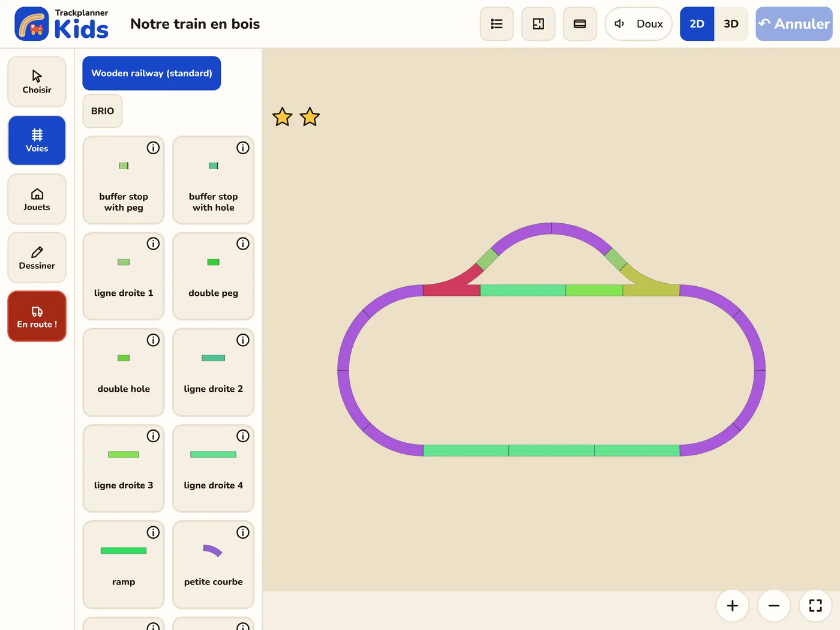840x630 pixels.
Task: Open the Jouets panel
Action: click(37, 199)
